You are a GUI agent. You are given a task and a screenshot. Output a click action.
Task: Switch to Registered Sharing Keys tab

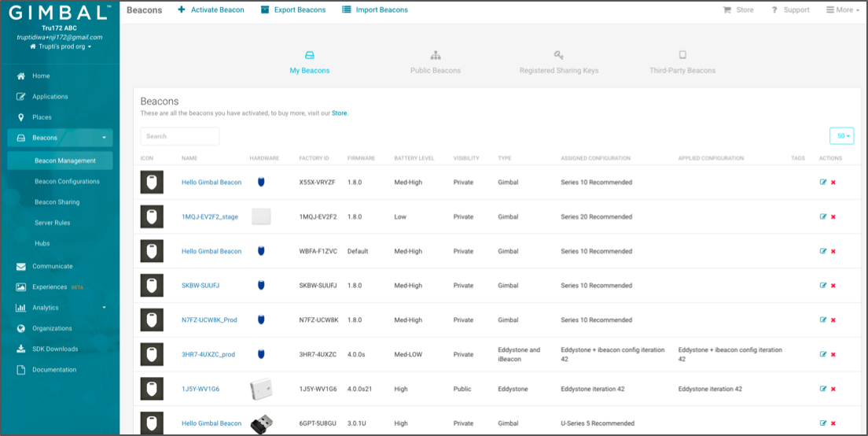[x=558, y=63]
